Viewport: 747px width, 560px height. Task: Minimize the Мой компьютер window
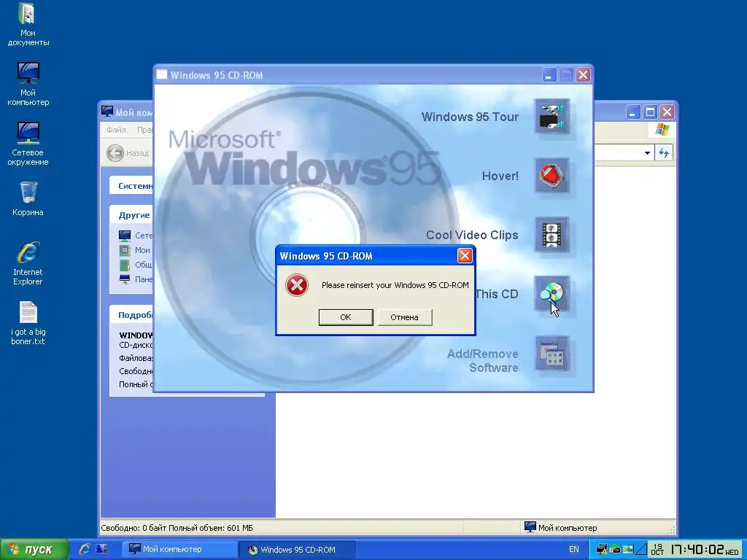click(x=632, y=112)
